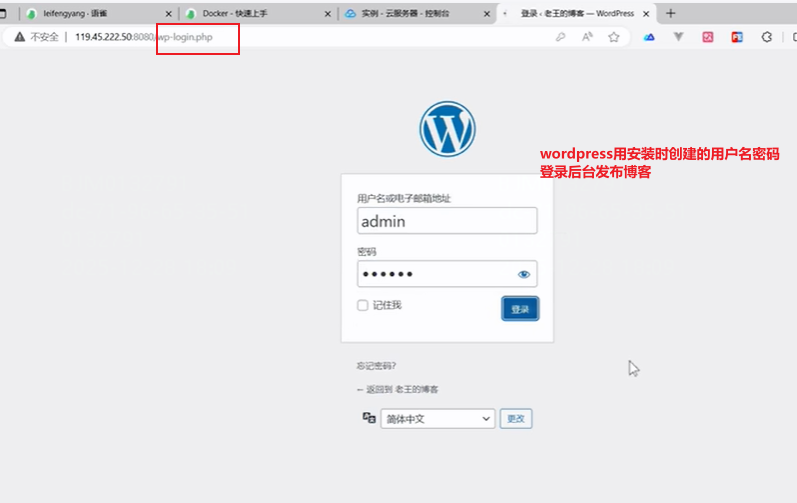Switch to the 实例 - 云服务器 - 控制台 tab
The image size is (797, 503).
coord(417,14)
